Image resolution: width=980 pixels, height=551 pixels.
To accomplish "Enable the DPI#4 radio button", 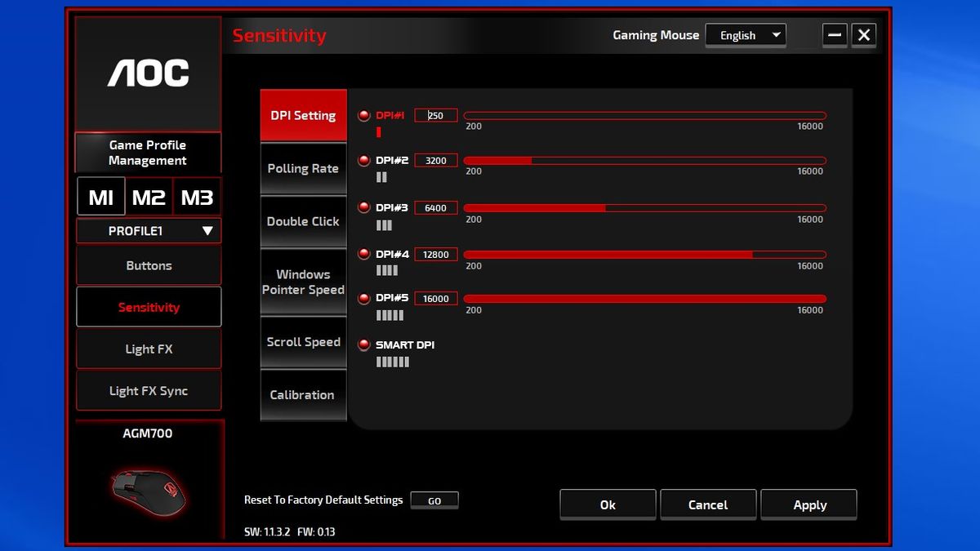I will 364,254.
